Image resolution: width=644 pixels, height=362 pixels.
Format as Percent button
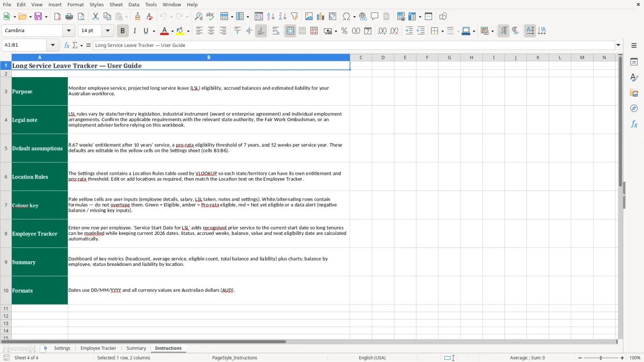344,31
